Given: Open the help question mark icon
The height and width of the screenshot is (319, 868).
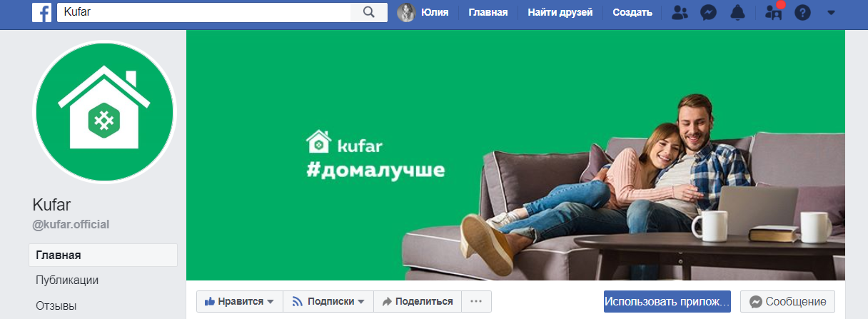Looking at the screenshot, I should 802,12.
